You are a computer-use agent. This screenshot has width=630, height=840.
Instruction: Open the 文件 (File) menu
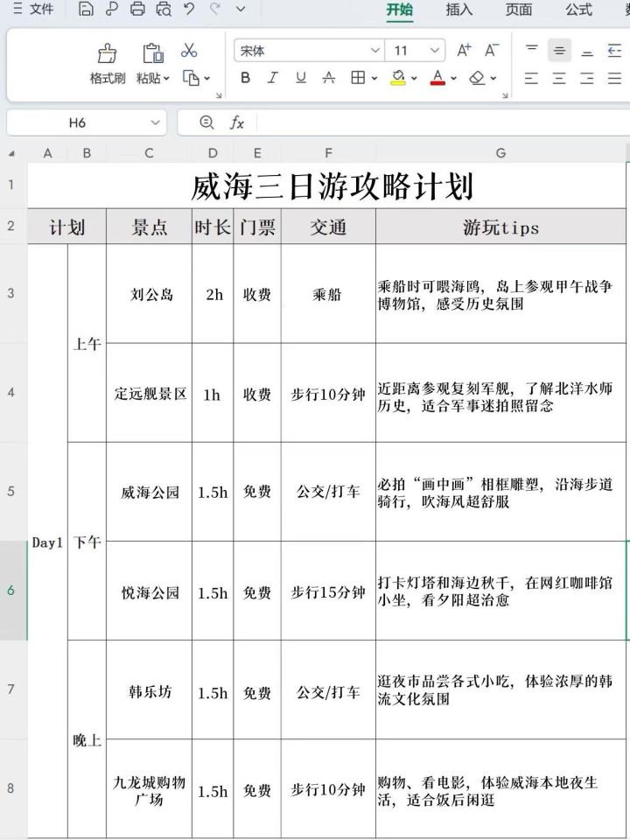point(33,10)
